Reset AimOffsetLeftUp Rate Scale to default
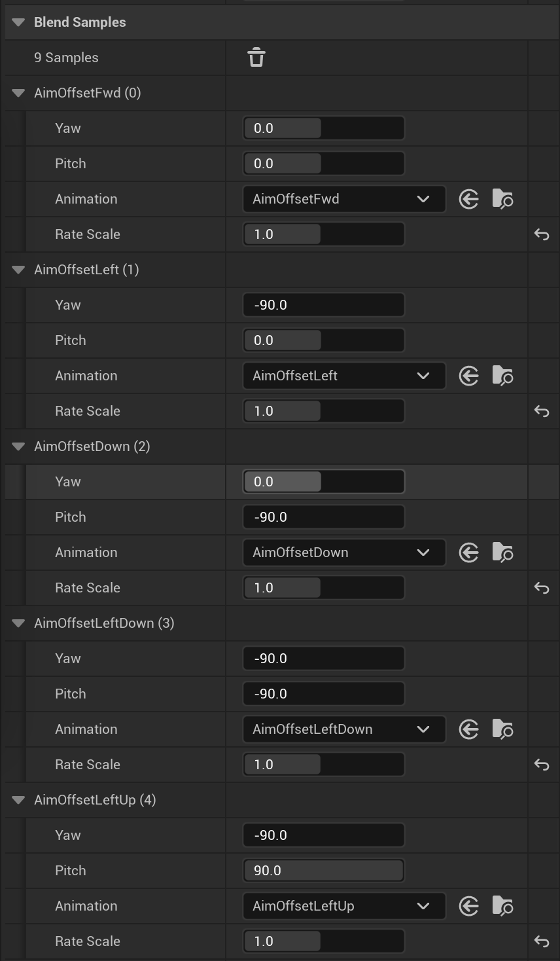The height and width of the screenshot is (961, 560). pyautogui.click(x=542, y=941)
